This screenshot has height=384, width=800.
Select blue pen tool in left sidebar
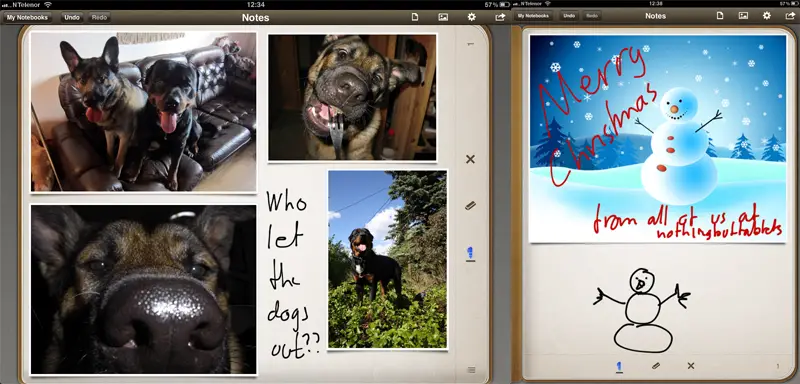coord(470,253)
